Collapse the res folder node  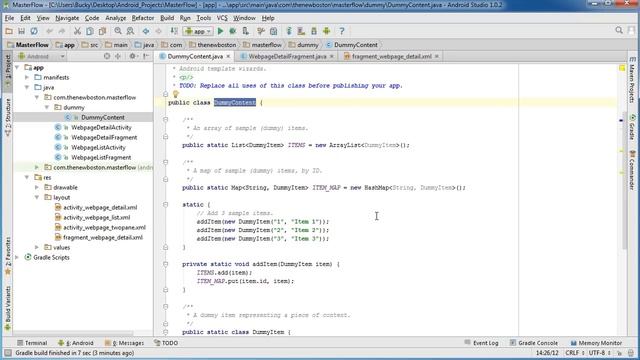27,177
